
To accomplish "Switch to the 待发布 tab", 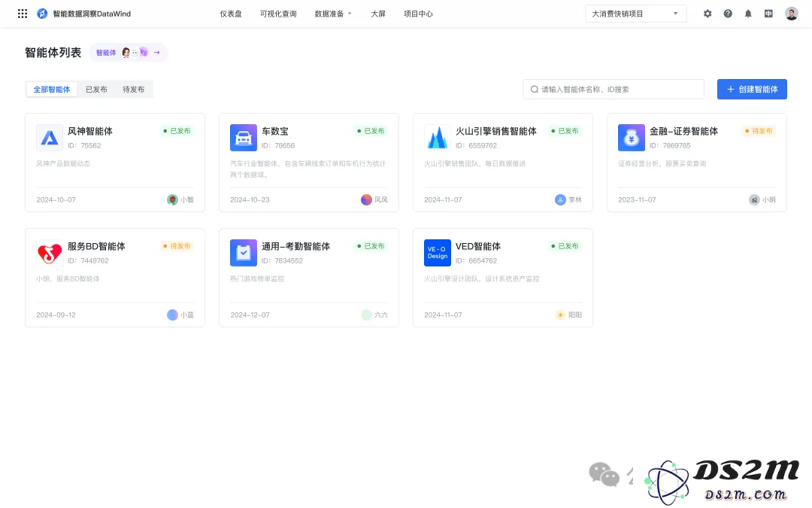I will 134,89.
